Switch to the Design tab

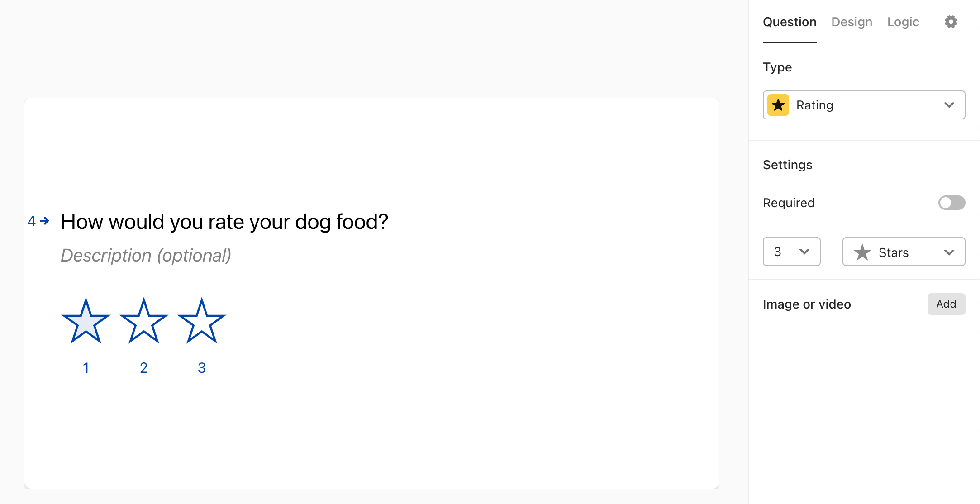pos(852,22)
